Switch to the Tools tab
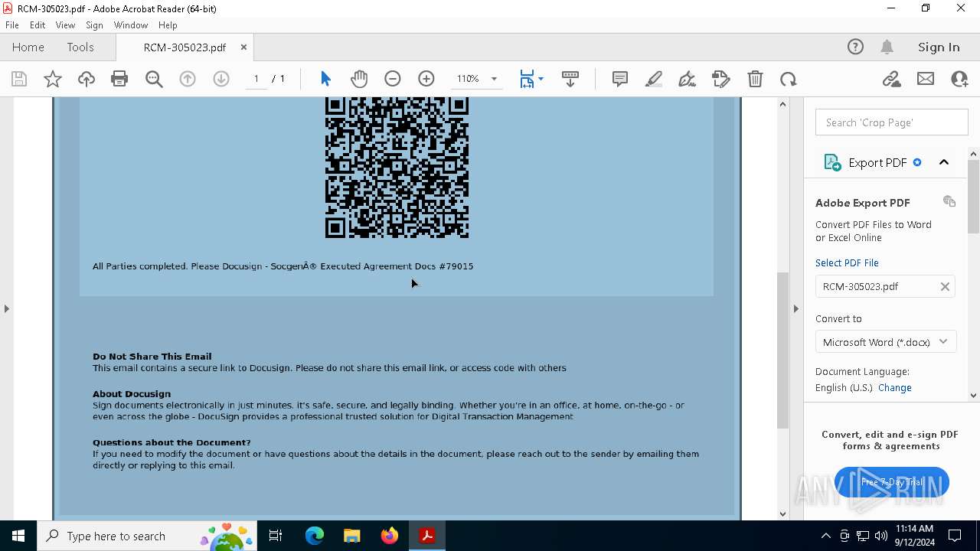 click(80, 47)
